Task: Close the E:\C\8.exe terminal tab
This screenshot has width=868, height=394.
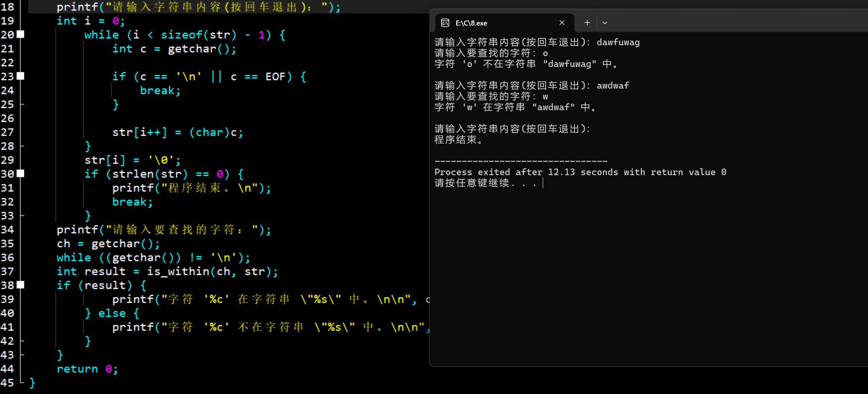Action: click(x=562, y=23)
